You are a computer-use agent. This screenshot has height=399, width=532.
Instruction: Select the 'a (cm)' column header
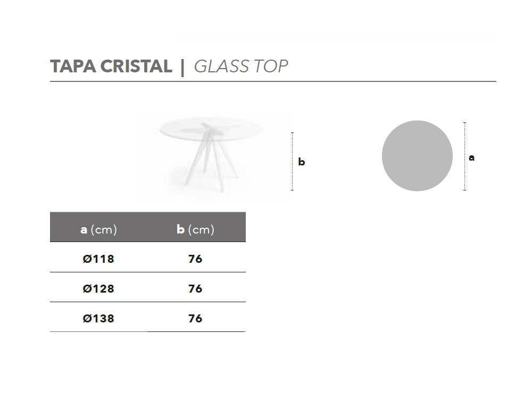pos(99,230)
